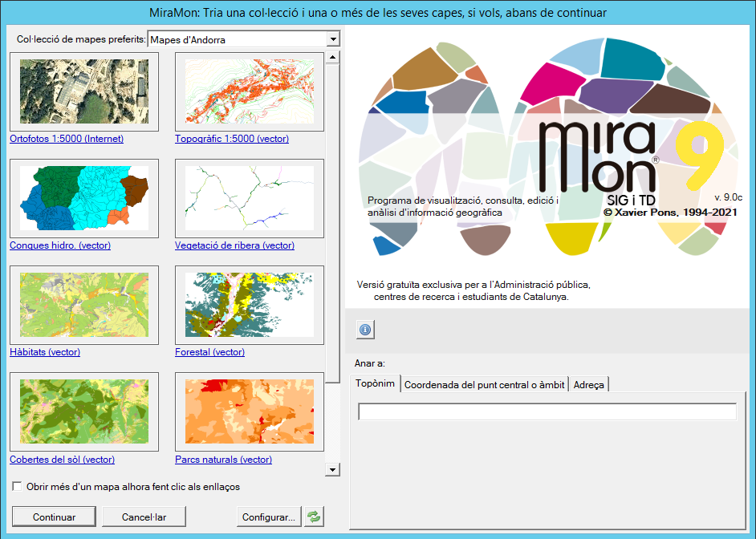Open Forestal (vector) link
This screenshot has height=539, width=756.
click(209, 352)
